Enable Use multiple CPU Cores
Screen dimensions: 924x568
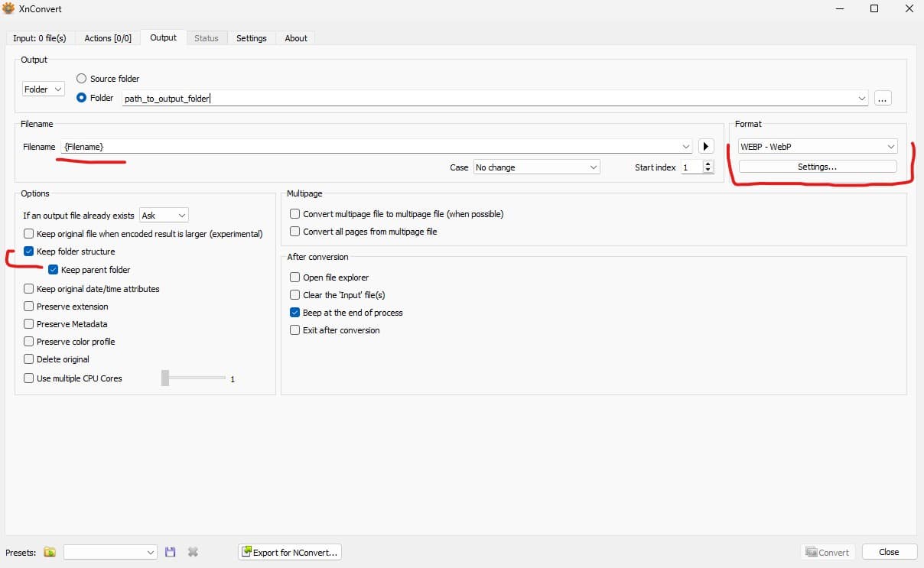(x=29, y=378)
